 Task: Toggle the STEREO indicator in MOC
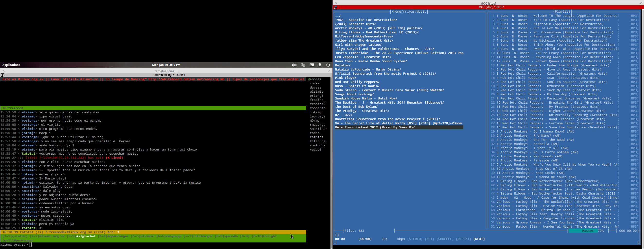pyautogui.click(x=415, y=239)
